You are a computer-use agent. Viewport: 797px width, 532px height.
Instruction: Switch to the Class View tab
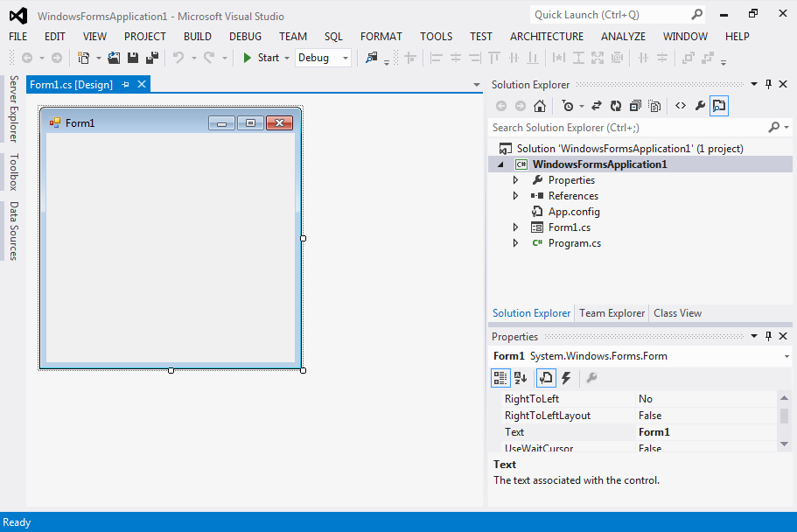tap(677, 313)
